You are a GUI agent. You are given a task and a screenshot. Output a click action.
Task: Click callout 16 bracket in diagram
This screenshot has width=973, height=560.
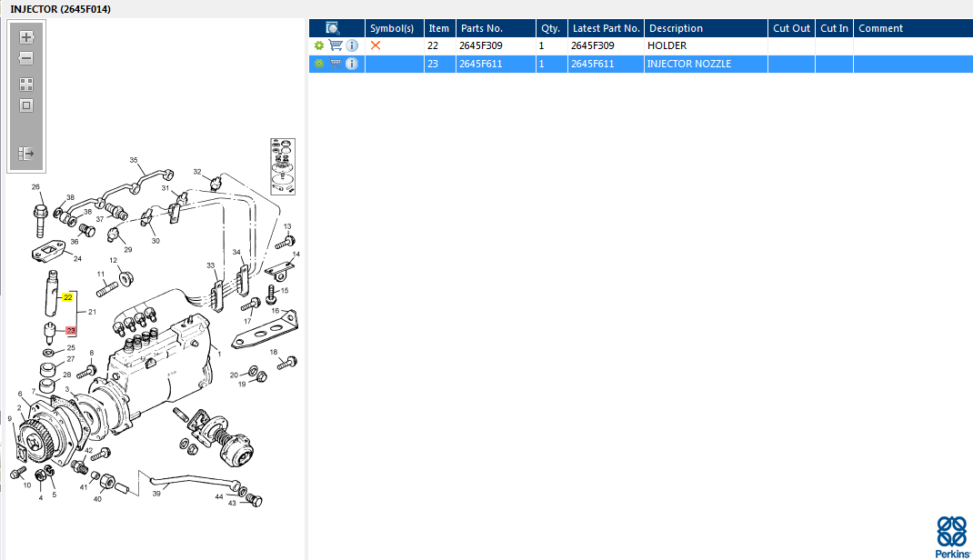pyautogui.click(x=275, y=311)
